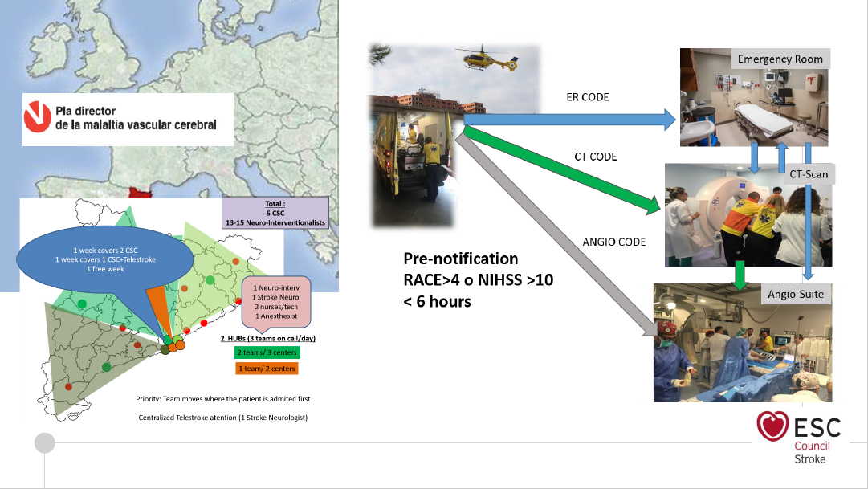The image size is (868, 489).
Task: Select the purple Total 5 CSC box
Action: point(275,213)
